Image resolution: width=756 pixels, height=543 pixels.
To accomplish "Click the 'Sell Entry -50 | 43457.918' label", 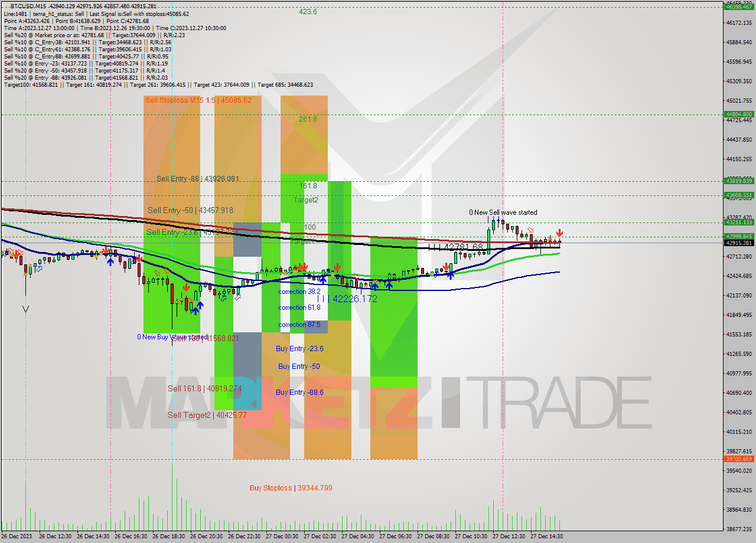I will tap(190, 210).
